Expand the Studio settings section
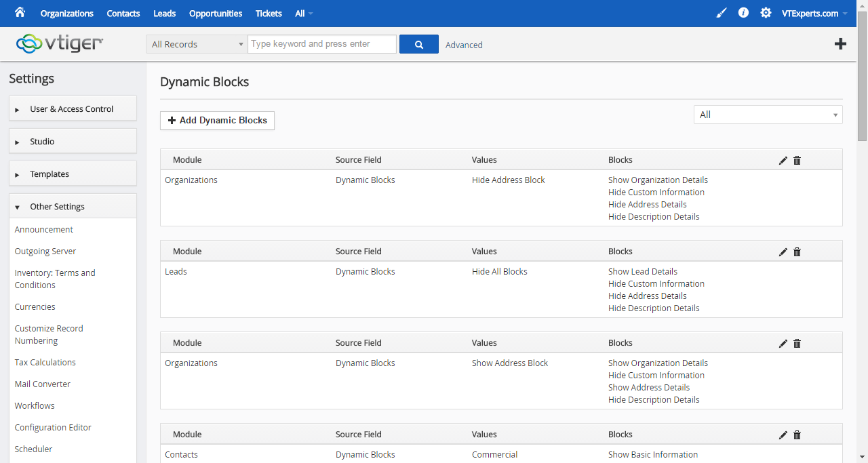 coord(73,141)
